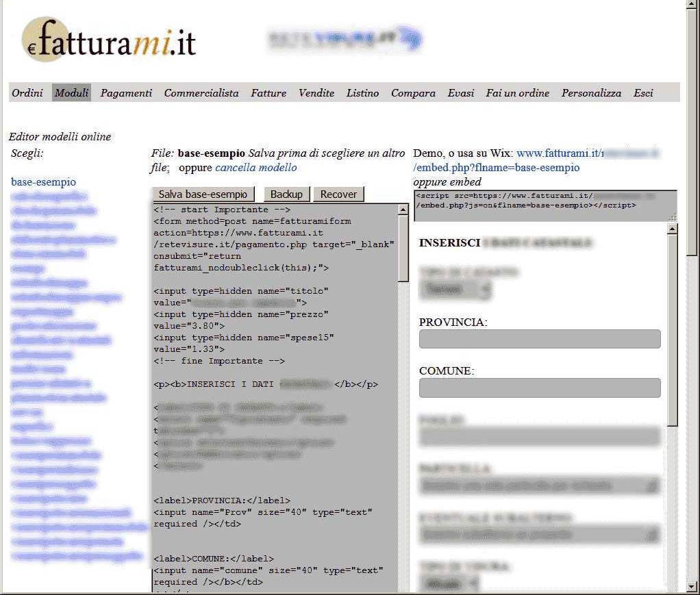Click the embed script code box

[x=545, y=206]
